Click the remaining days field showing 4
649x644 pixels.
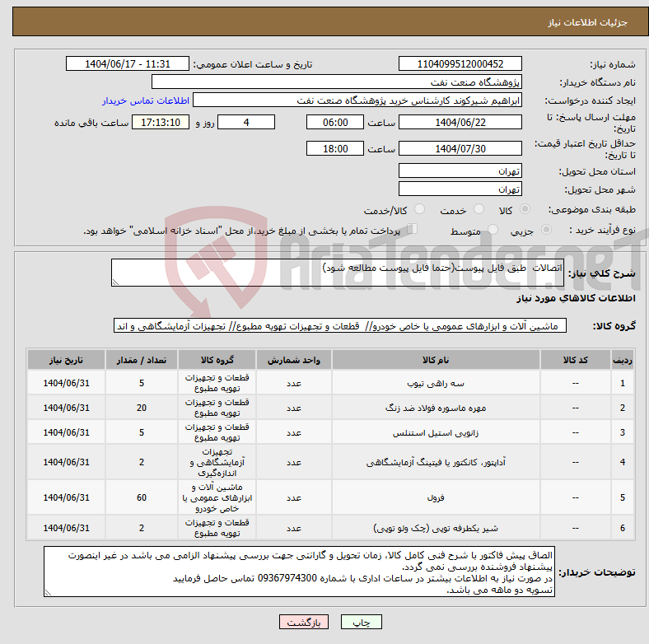tap(246, 122)
